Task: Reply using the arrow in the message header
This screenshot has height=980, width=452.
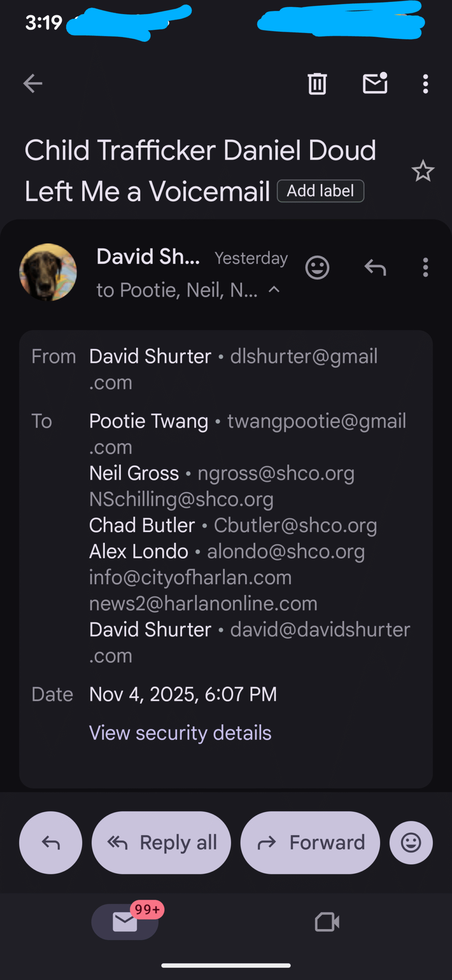Action: pyautogui.click(x=375, y=267)
